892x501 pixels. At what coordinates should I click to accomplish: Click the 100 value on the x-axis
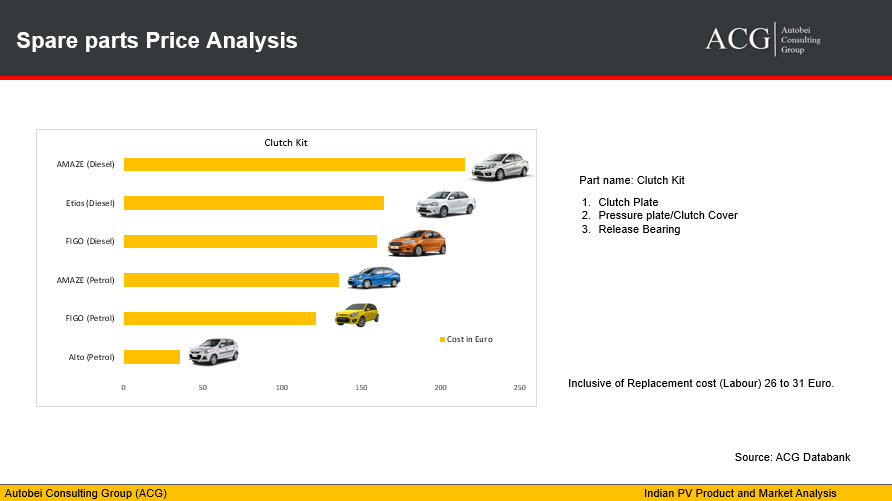click(x=282, y=388)
